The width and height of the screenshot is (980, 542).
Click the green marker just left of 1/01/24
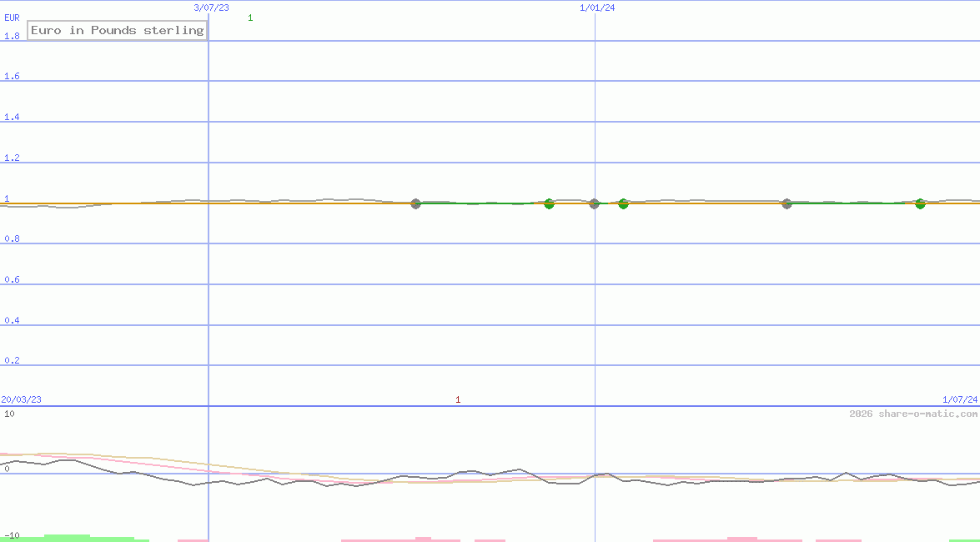pyautogui.click(x=549, y=203)
